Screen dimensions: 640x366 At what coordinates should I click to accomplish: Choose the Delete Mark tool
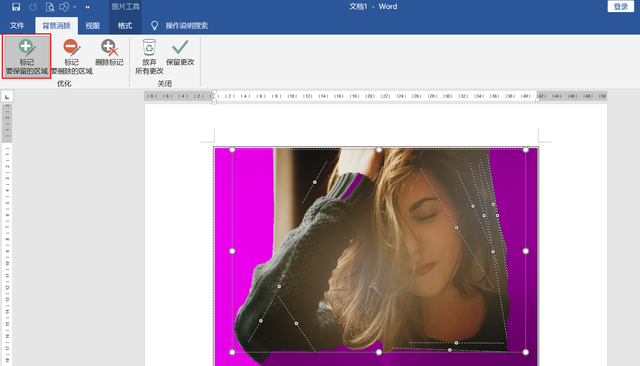(109, 53)
